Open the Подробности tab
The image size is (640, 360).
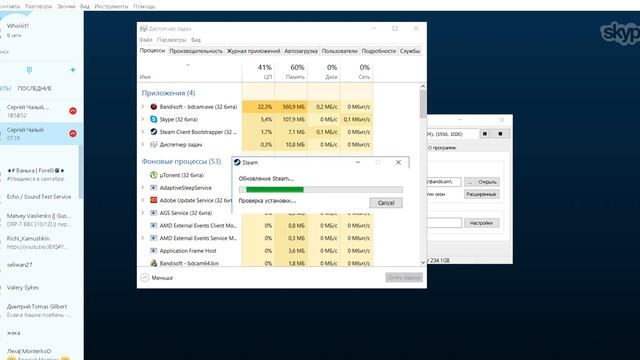click(x=379, y=51)
